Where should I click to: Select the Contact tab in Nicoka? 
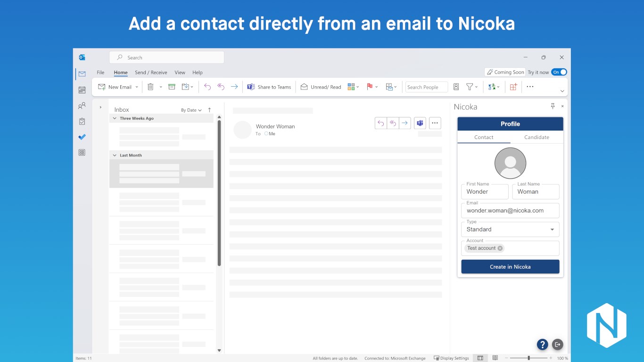pos(484,137)
